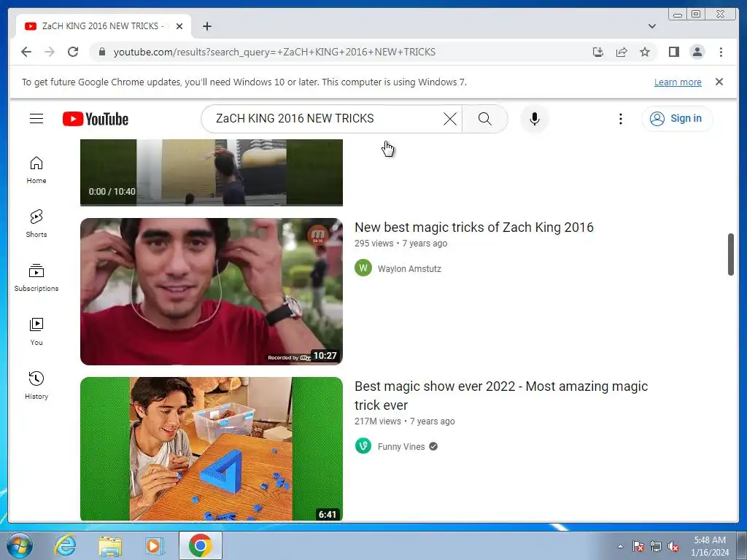Close the ZaCH KING 2016 tab
The image size is (747, 560).
(179, 26)
